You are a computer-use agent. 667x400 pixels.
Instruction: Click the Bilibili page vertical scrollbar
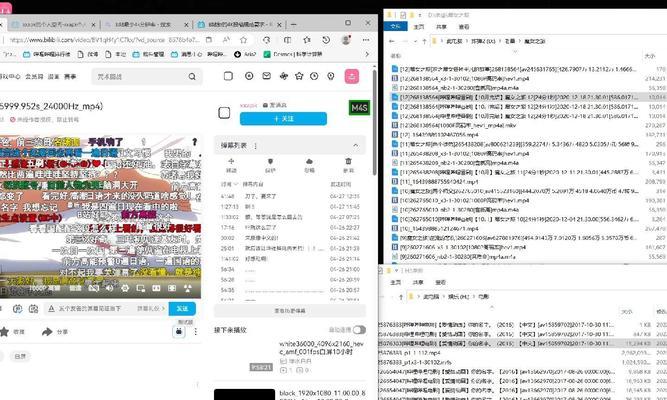tap(374, 121)
